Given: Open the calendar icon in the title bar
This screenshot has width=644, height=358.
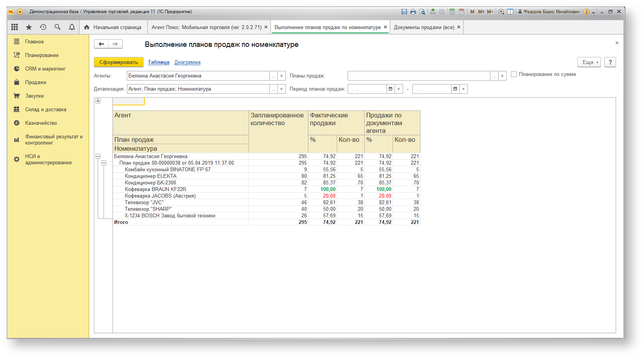Looking at the screenshot, I should (x=462, y=12).
